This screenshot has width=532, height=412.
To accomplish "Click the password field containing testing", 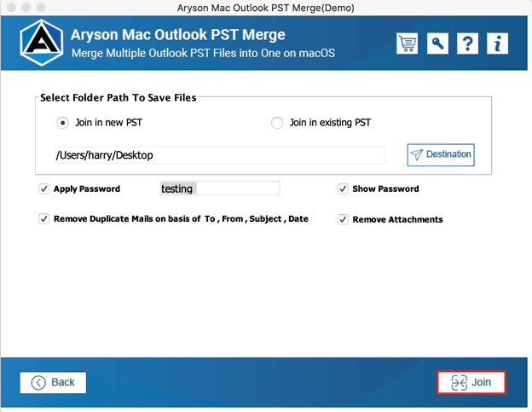I will [x=220, y=189].
